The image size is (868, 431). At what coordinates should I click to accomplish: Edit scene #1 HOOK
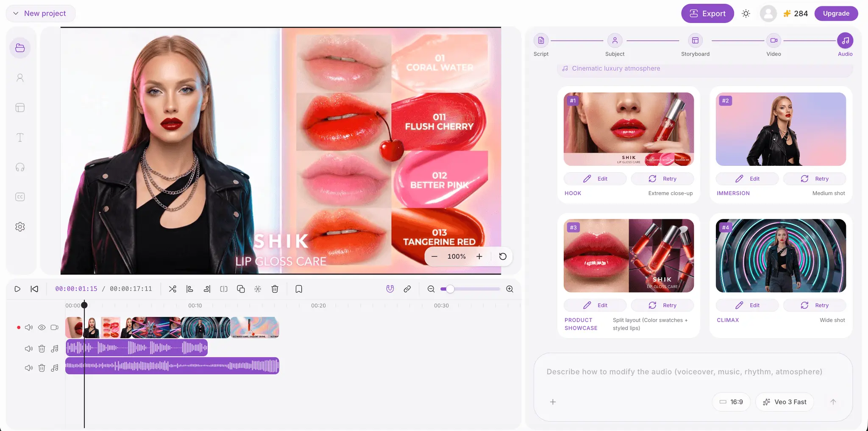[595, 179]
